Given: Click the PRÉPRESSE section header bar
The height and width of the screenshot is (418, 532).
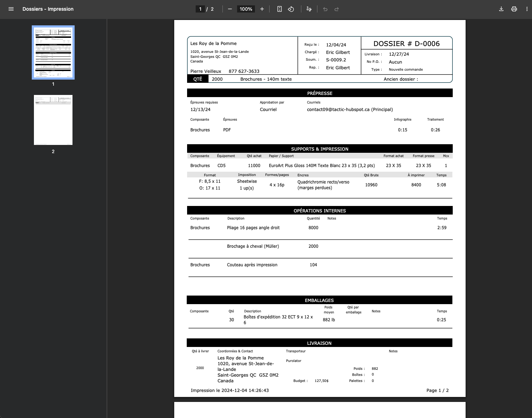Looking at the screenshot, I should tap(320, 93).
